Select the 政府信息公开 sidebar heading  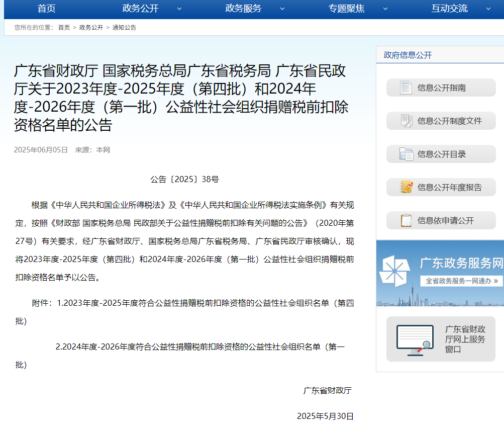pyautogui.click(x=408, y=55)
